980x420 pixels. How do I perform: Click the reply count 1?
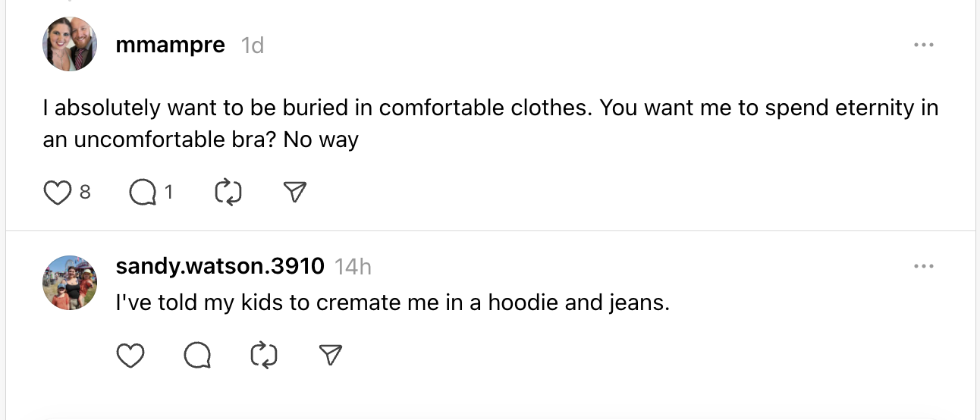click(168, 193)
